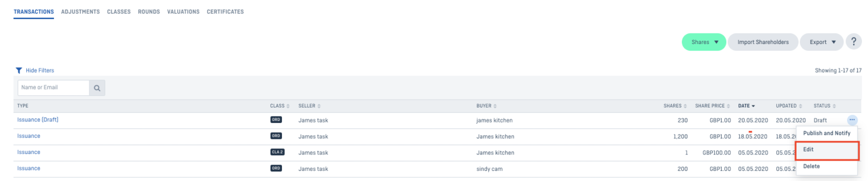Image resolution: width=868 pixels, height=181 pixels.
Task: Choose Publish and Notify option
Action: click(827, 133)
